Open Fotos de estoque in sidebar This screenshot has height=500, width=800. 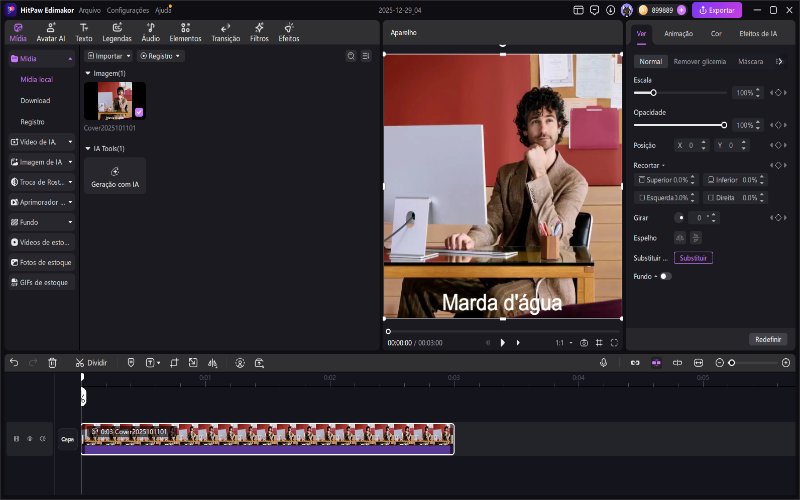[x=42, y=262]
